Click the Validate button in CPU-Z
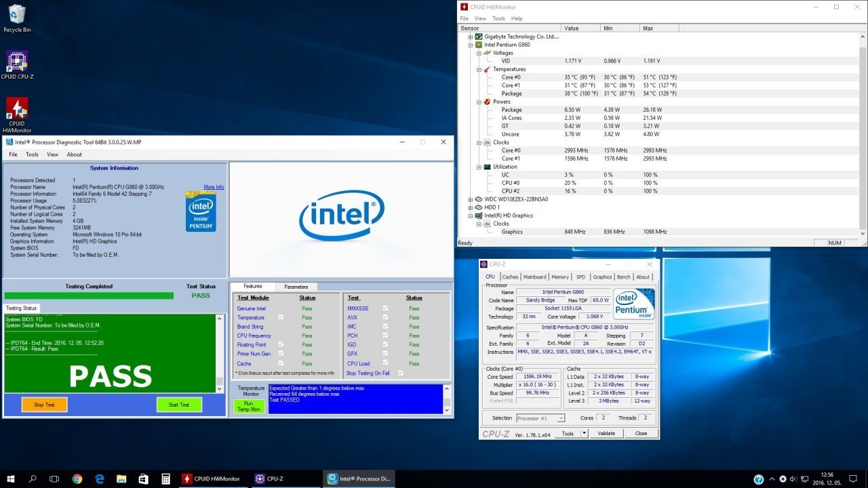 606,434
